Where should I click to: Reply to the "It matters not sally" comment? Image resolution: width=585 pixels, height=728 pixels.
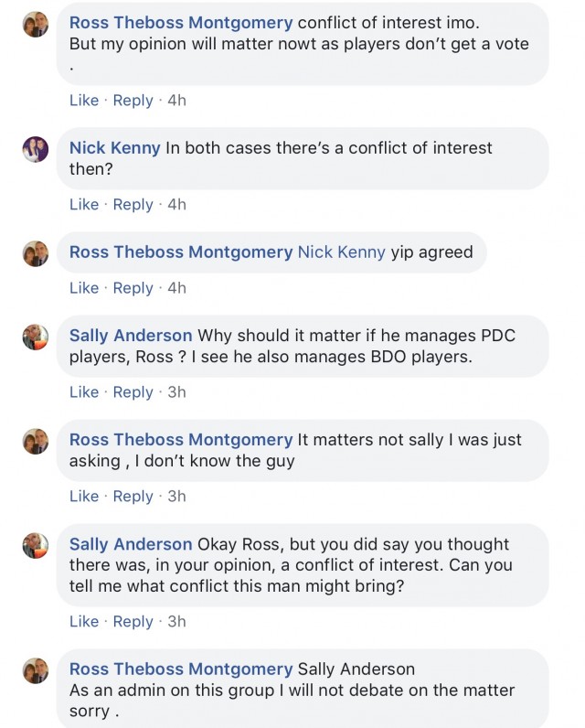click(x=133, y=497)
